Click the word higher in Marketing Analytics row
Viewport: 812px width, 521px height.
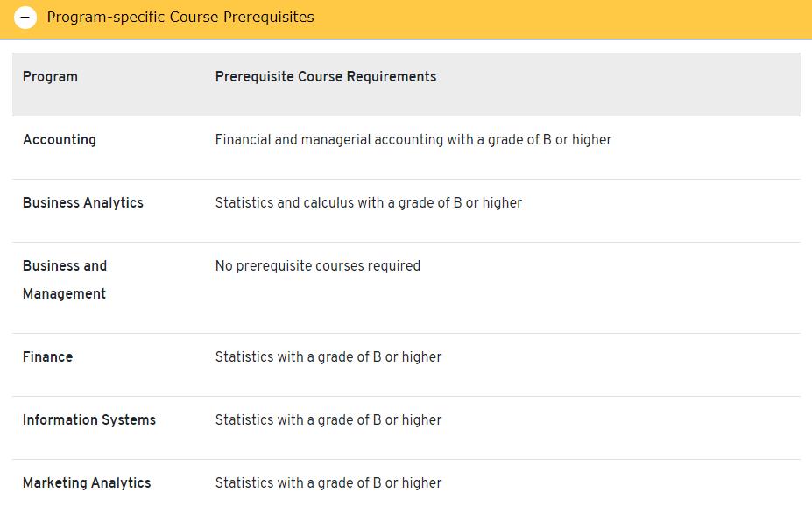(x=422, y=483)
